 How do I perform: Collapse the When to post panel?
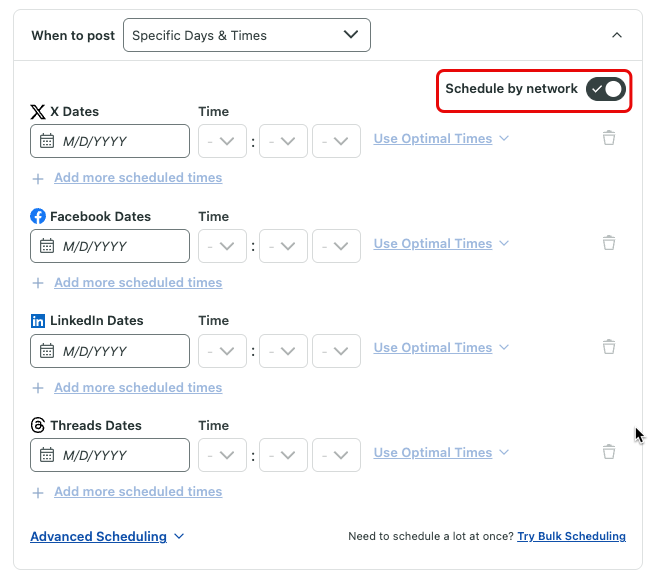click(x=617, y=35)
